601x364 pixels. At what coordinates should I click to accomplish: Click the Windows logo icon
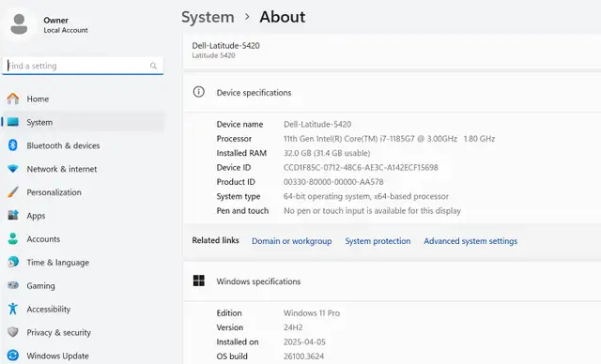pos(198,281)
